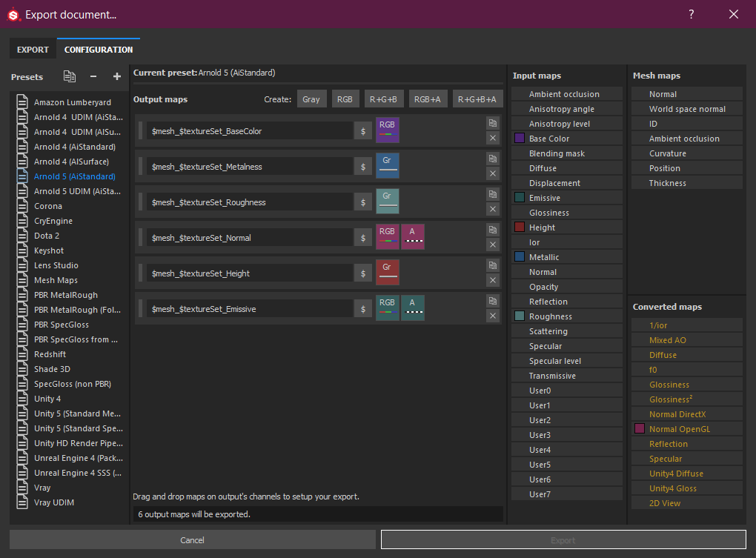Select the Thickness mesh map
Screen dimensions: 756x558
click(x=687, y=183)
